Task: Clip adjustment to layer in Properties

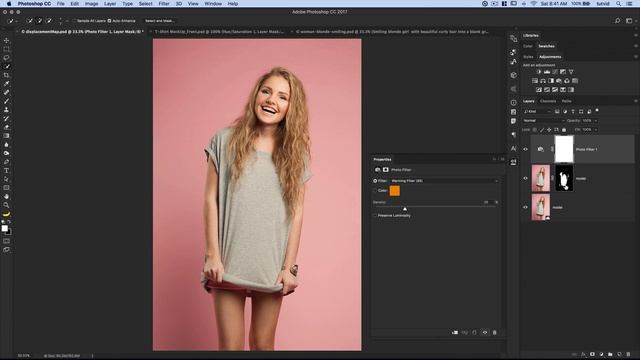Action: (x=455, y=332)
